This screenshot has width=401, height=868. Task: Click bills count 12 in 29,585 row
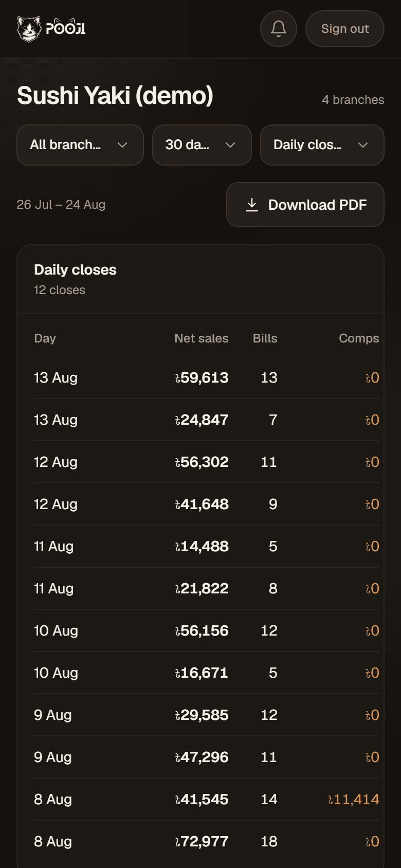tap(269, 715)
